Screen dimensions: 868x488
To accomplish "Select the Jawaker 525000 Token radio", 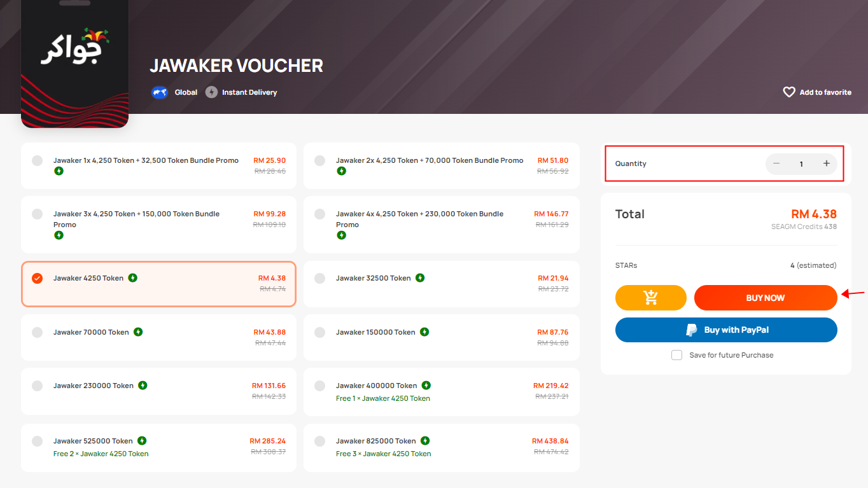I will coord(38,441).
